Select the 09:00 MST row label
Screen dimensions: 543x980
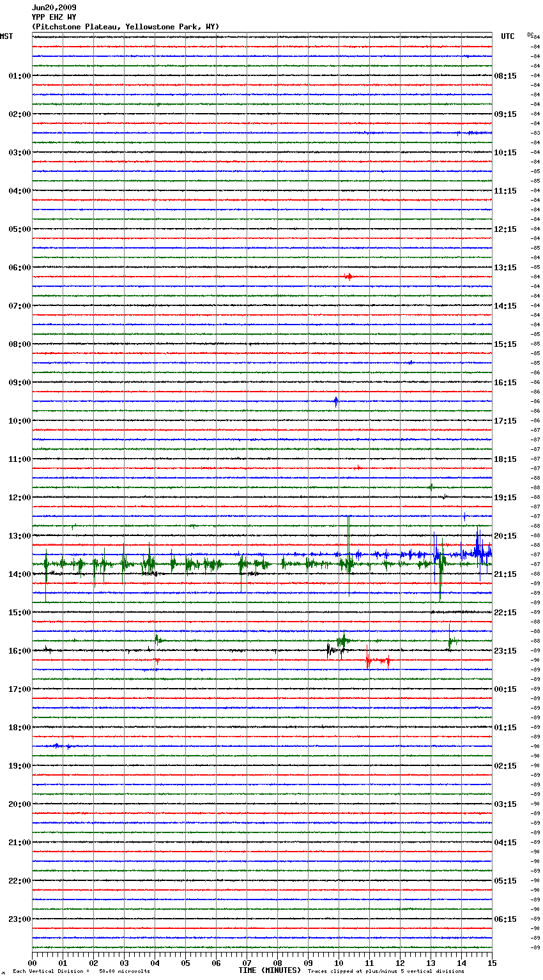click(20, 383)
